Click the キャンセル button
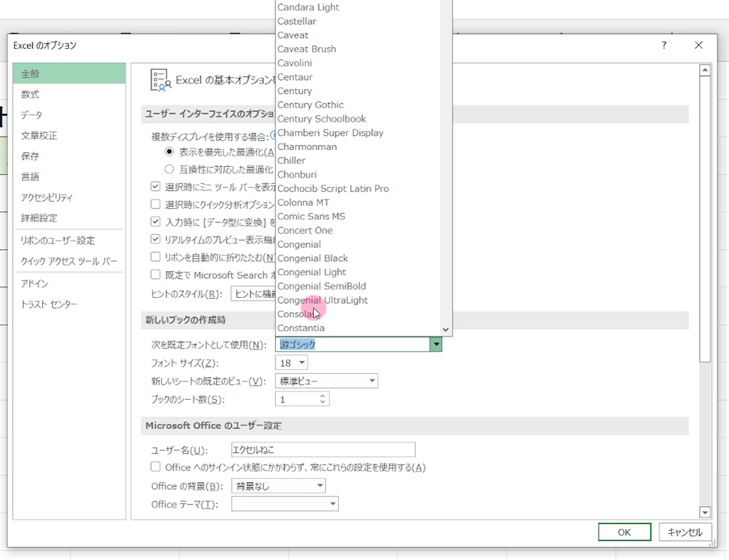 685,532
